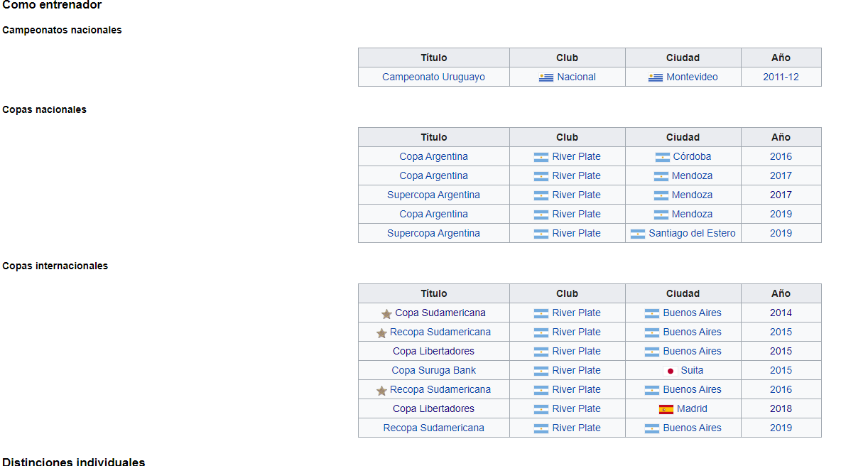Click the star beside Recopa Sudamericana in the 2016 row
This screenshot has width=868, height=466.
tap(381, 390)
